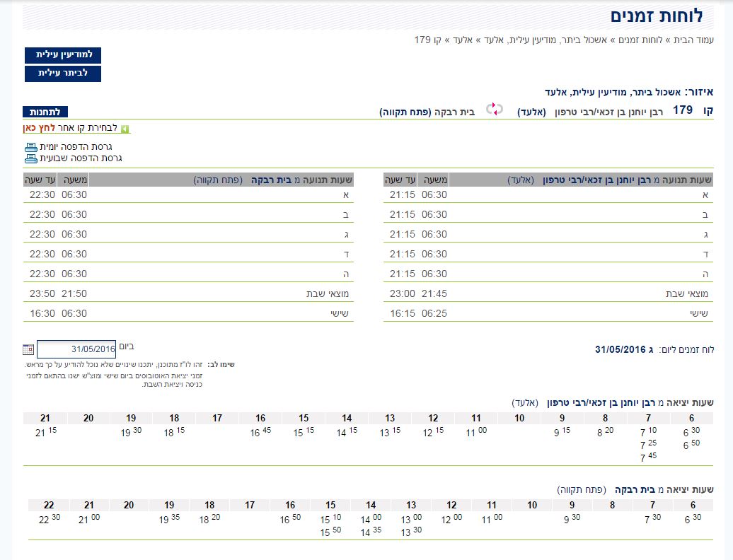The width and height of the screenshot is (733, 560).
Task: Click the 22:30 departure in bottom timetable
Action: 49,518
